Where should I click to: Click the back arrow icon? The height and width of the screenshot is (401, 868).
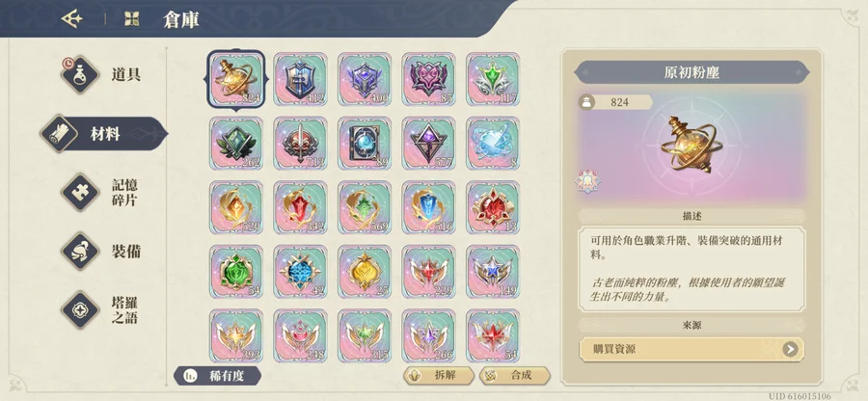(x=72, y=19)
